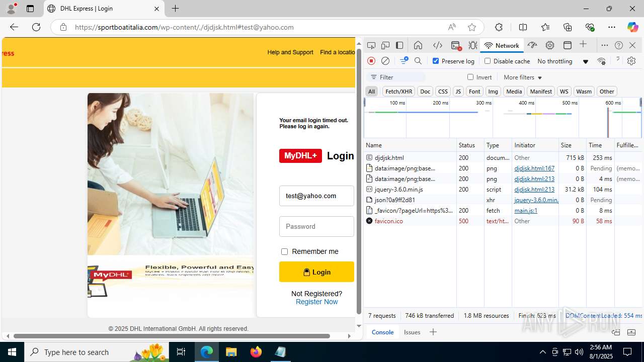This screenshot has width=644, height=362.
Task: Open Edge Copilot icon
Action: [632, 27]
